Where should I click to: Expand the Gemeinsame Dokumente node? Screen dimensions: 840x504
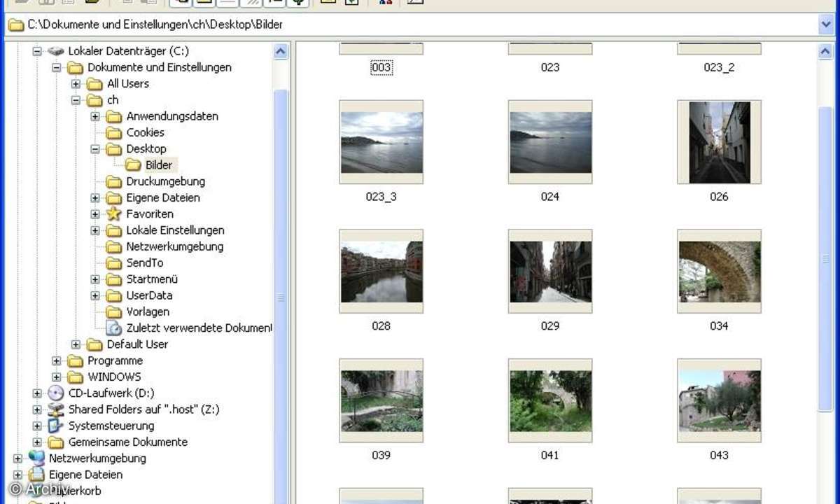(37, 442)
